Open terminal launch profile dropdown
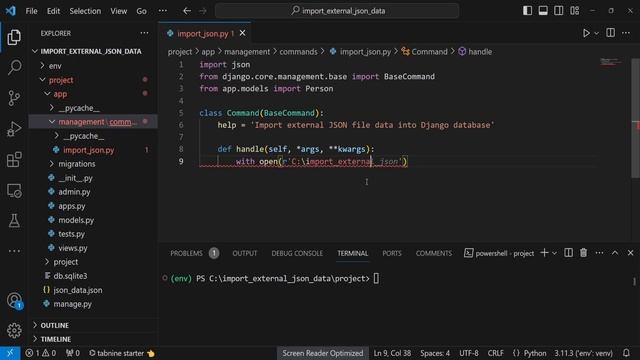Viewport: 640px width, 360px height. (554, 253)
